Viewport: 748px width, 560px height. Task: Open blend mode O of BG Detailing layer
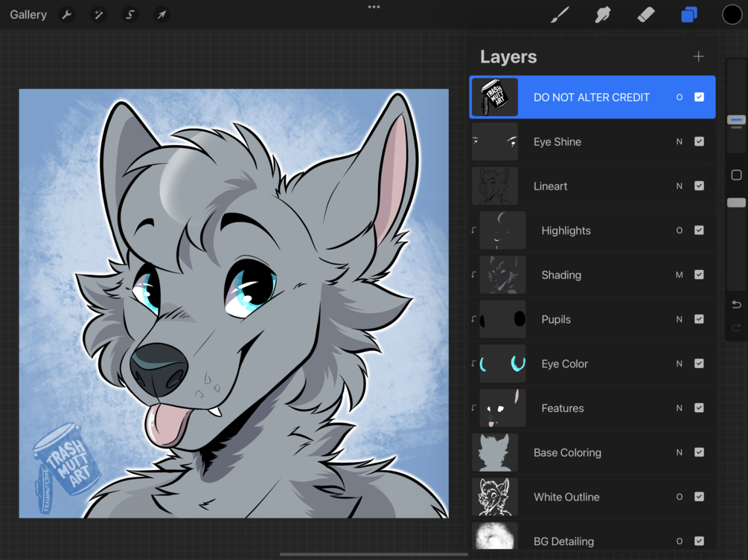tap(680, 541)
